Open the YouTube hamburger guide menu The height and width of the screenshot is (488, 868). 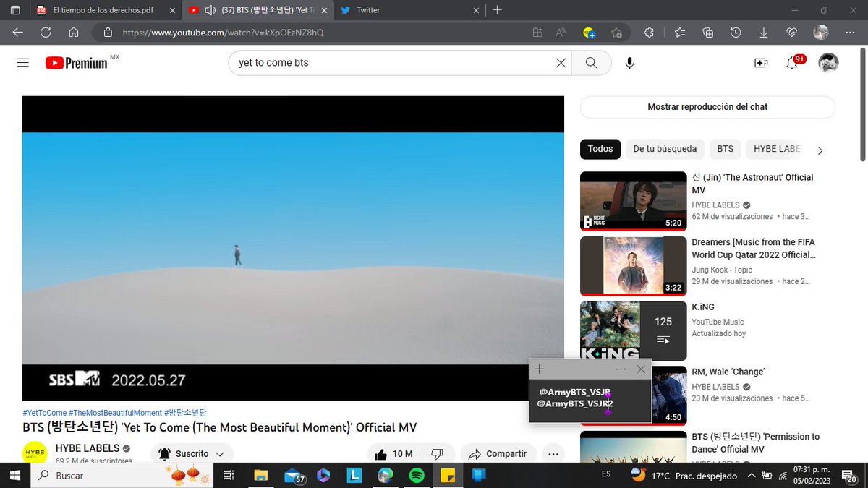pyautogui.click(x=22, y=63)
